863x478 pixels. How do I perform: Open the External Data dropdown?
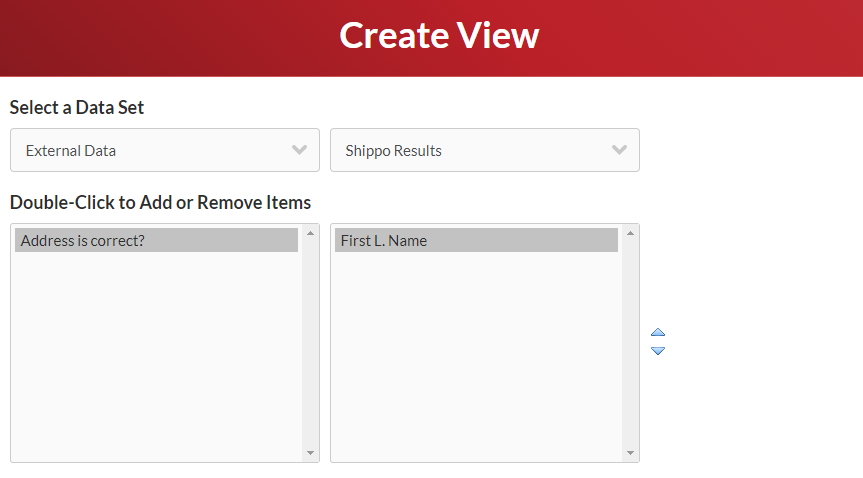pos(165,150)
